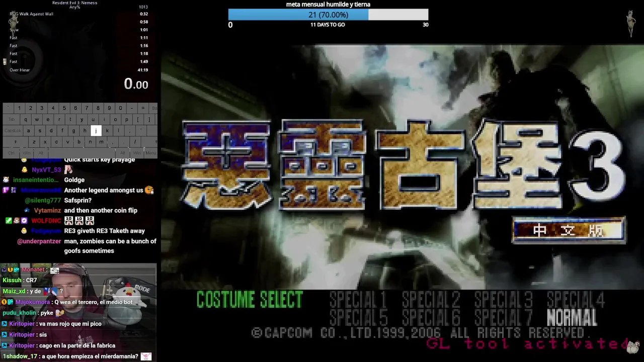Viewport: 644px width, 362px height.
Task: Click the small badge beside Vytaminz
Action: point(27,210)
